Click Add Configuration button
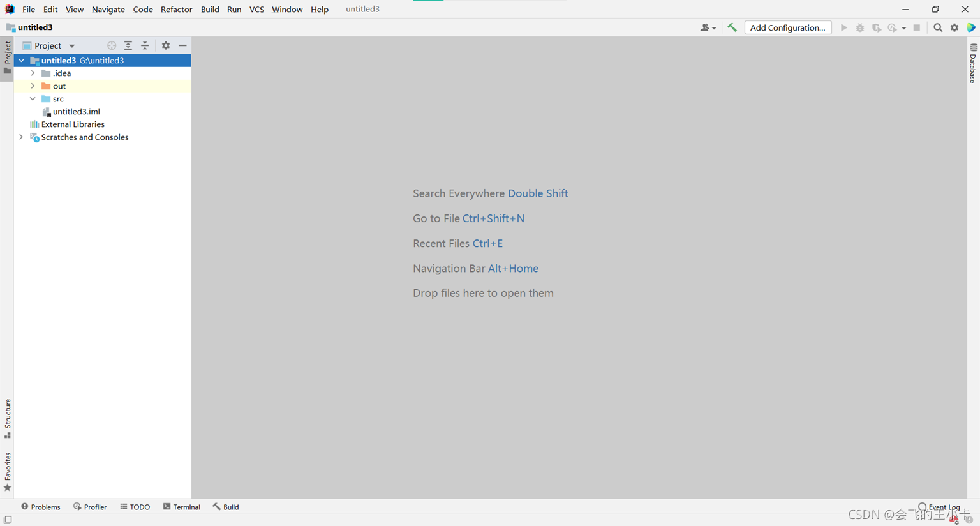Screen dimensions: 980x526 788,27
